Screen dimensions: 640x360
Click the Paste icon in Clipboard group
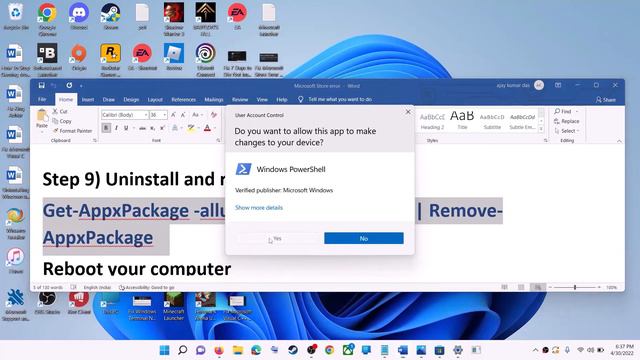(42, 116)
